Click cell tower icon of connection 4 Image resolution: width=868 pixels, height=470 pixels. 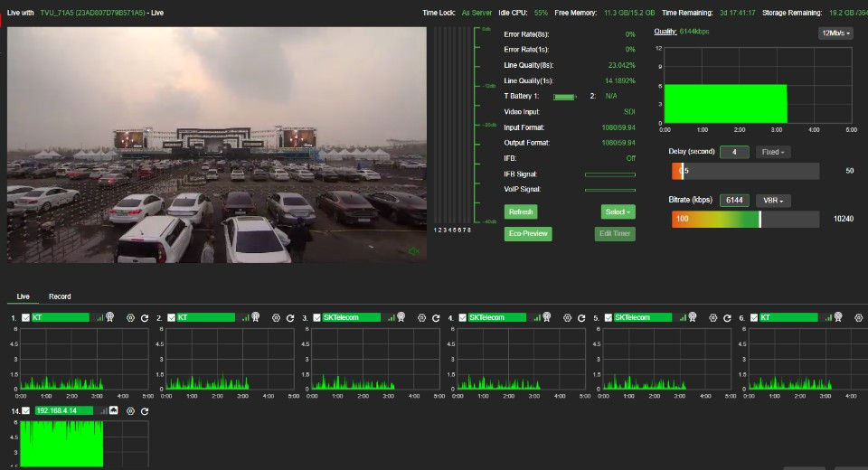point(547,316)
